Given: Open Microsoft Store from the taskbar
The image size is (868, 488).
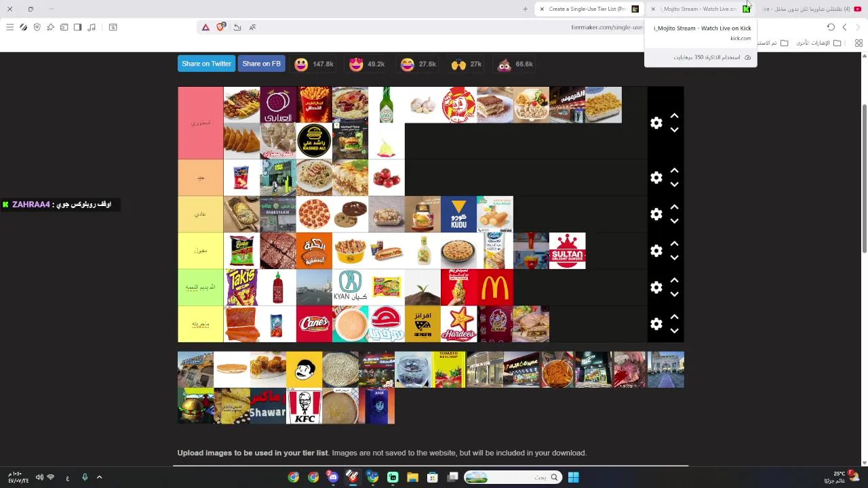Looking at the screenshot, I should [x=433, y=477].
